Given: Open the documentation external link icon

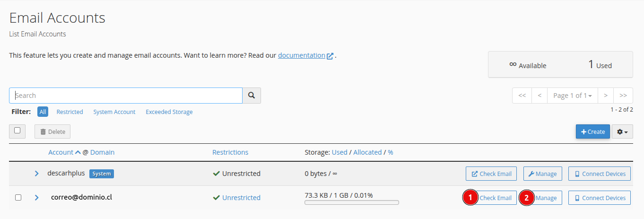Looking at the screenshot, I should click(x=330, y=56).
